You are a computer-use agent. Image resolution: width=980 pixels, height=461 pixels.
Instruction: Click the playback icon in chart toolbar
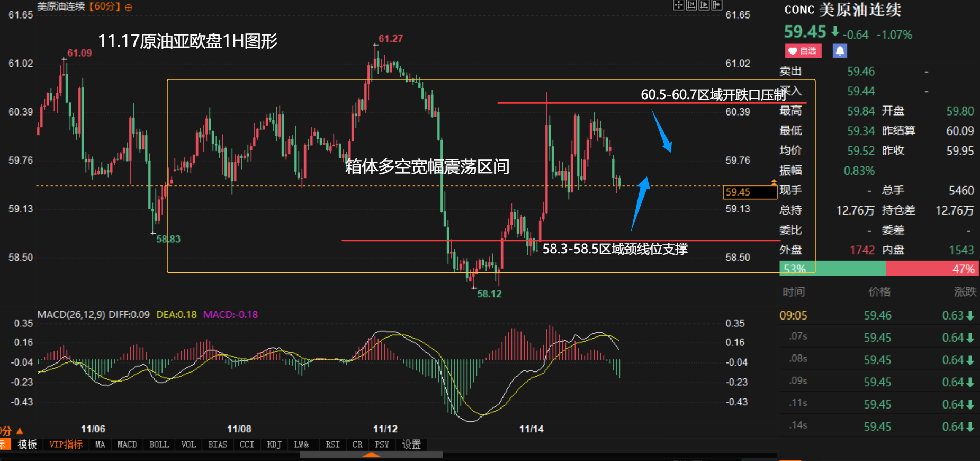704,5
